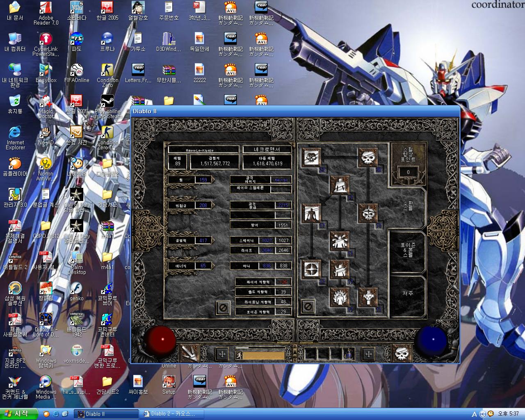The image size is (525, 420).
Task: Select the Skeleton Mastery skill at level 23
Action: (311, 157)
